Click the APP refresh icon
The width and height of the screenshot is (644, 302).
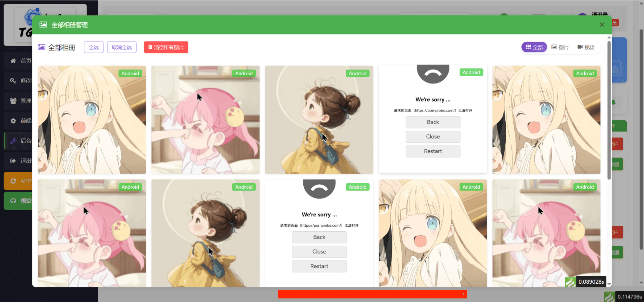coord(13,181)
